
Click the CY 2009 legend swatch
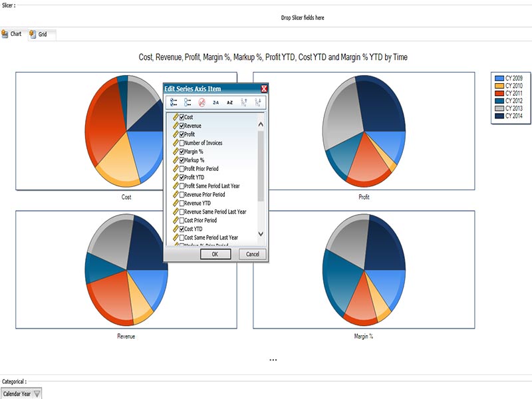pos(499,78)
